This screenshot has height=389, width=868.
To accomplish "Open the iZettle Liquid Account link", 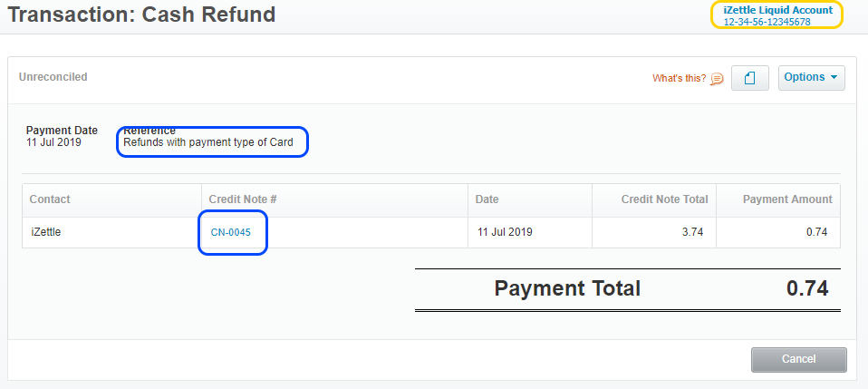I will 777,10.
